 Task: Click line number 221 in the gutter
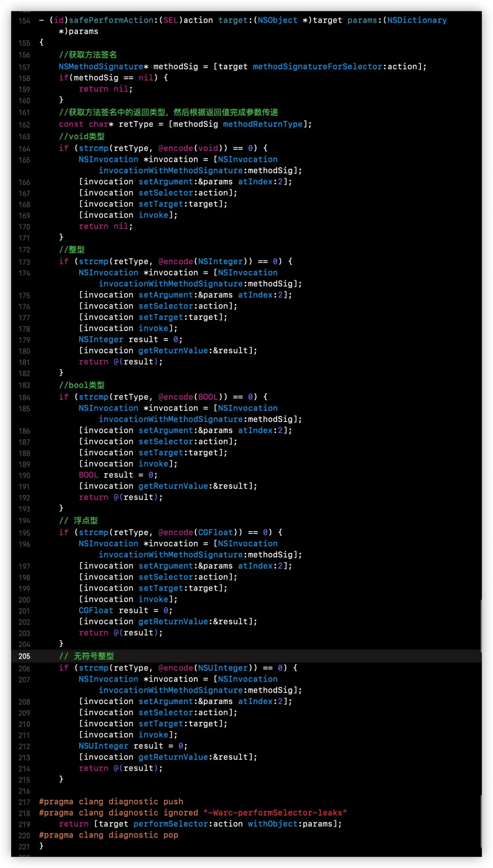click(x=24, y=847)
